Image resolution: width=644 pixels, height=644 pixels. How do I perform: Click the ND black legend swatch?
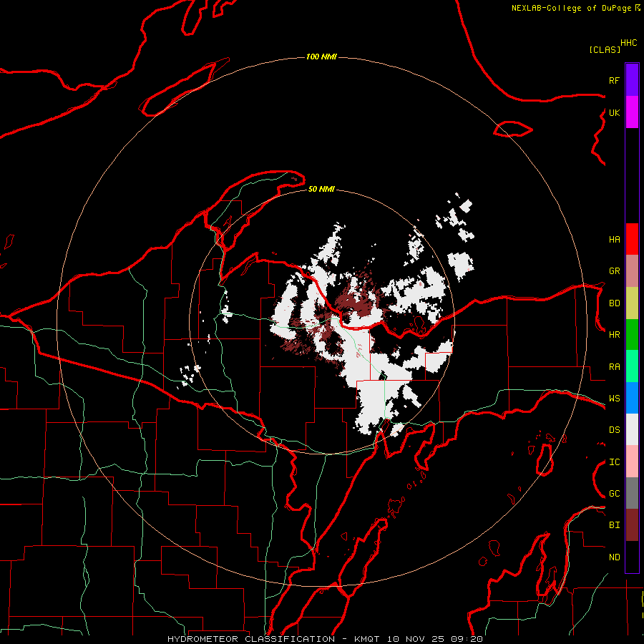[x=632, y=557]
